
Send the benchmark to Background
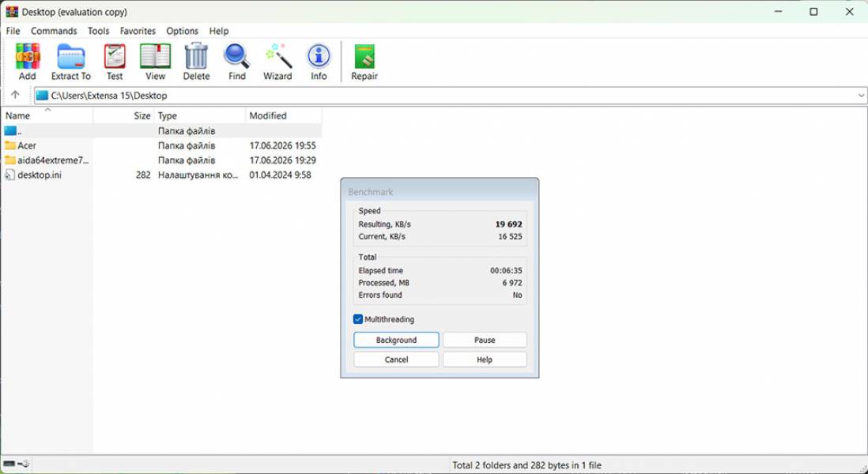396,340
